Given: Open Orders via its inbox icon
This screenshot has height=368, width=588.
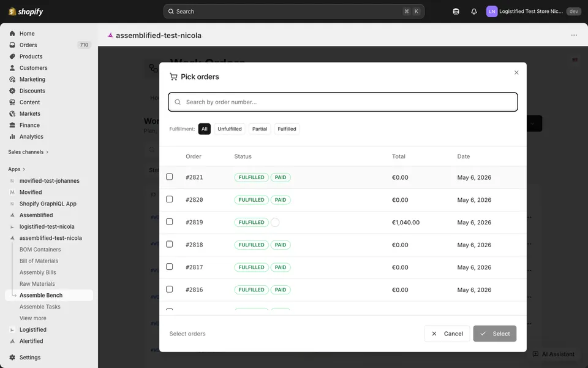Looking at the screenshot, I should [12, 45].
